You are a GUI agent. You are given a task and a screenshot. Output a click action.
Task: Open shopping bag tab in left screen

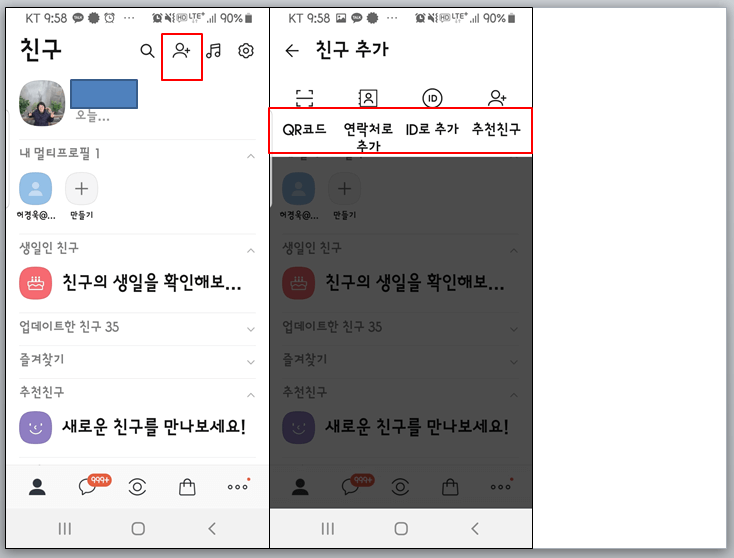point(187,487)
